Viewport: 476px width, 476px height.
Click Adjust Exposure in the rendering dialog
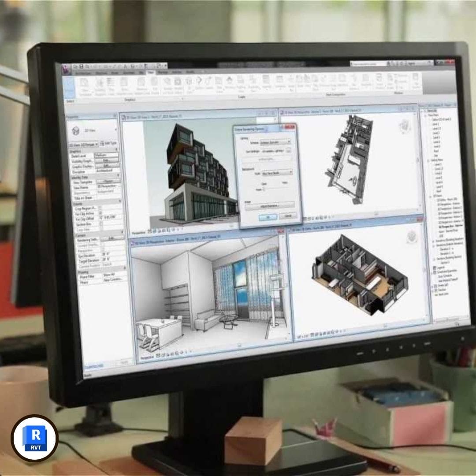coord(270,206)
